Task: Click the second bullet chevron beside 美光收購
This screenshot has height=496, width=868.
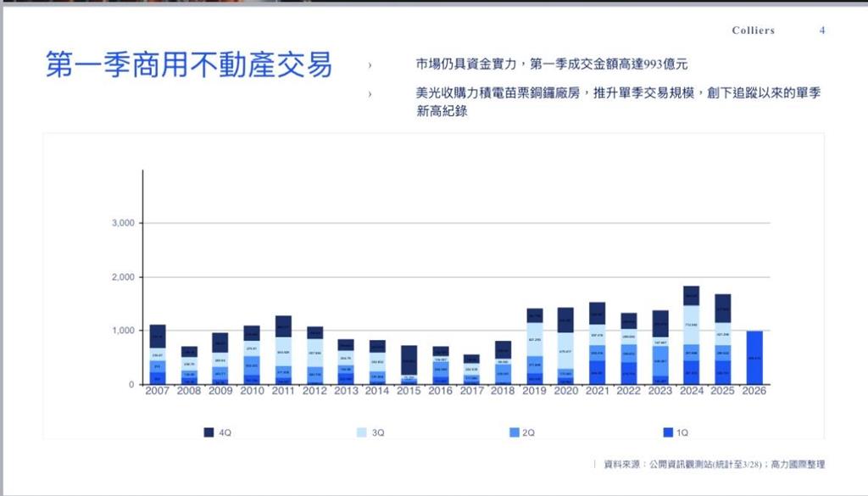Action: click(370, 94)
